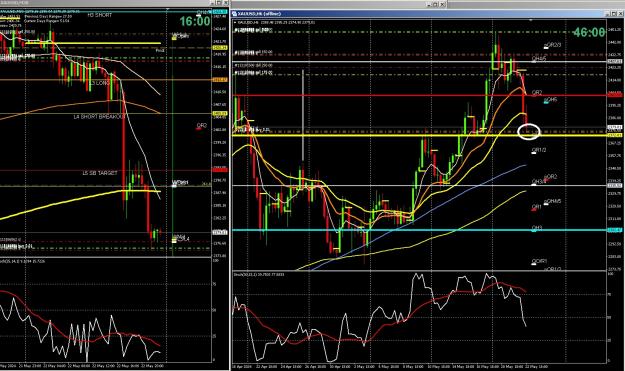
Task: Select the L5 SB TARGET level label
Action: [x=100, y=173]
